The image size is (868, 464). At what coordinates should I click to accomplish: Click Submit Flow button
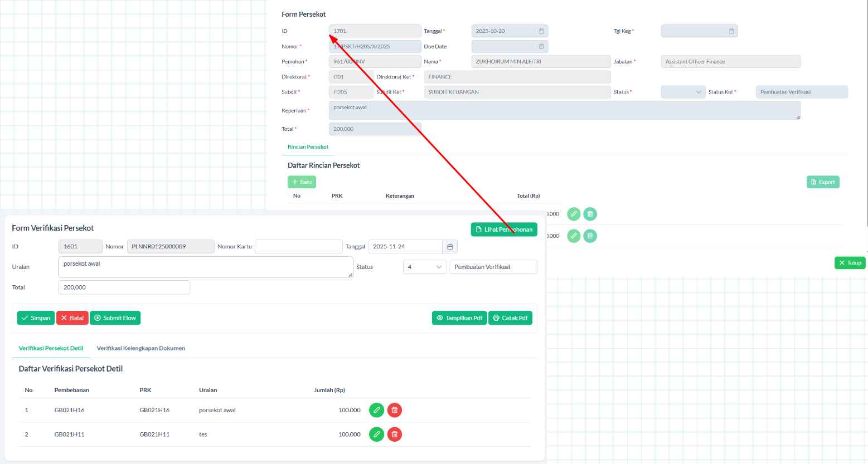[x=115, y=318]
